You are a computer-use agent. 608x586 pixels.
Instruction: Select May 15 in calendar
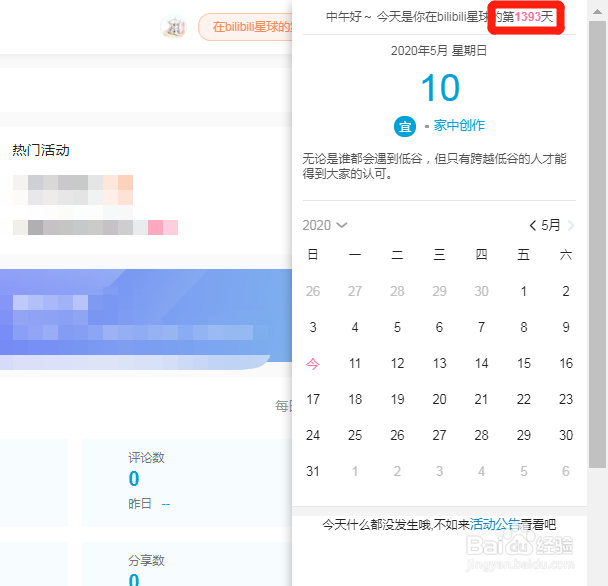tap(523, 363)
